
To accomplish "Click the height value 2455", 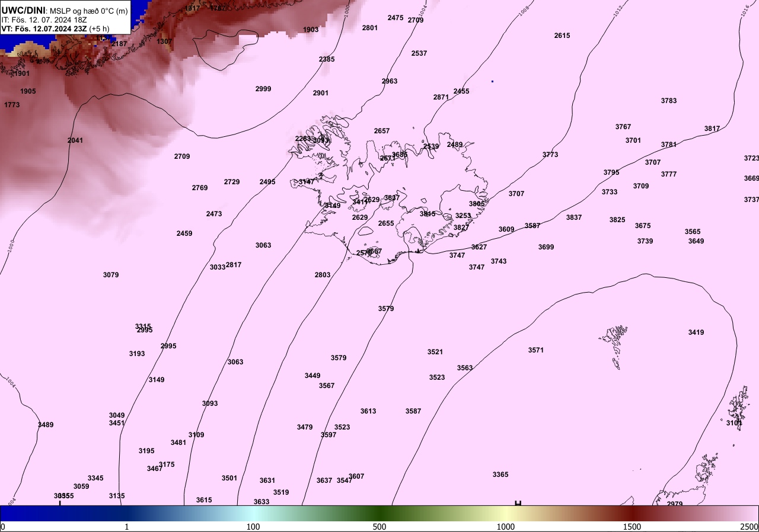I will click(461, 91).
